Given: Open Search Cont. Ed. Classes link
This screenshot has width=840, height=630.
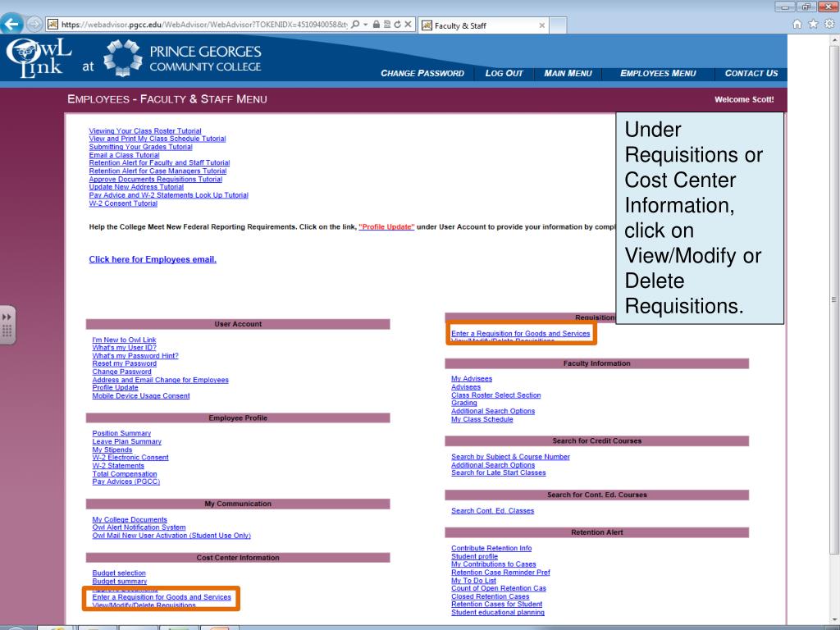Looking at the screenshot, I should tap(492, 511).
